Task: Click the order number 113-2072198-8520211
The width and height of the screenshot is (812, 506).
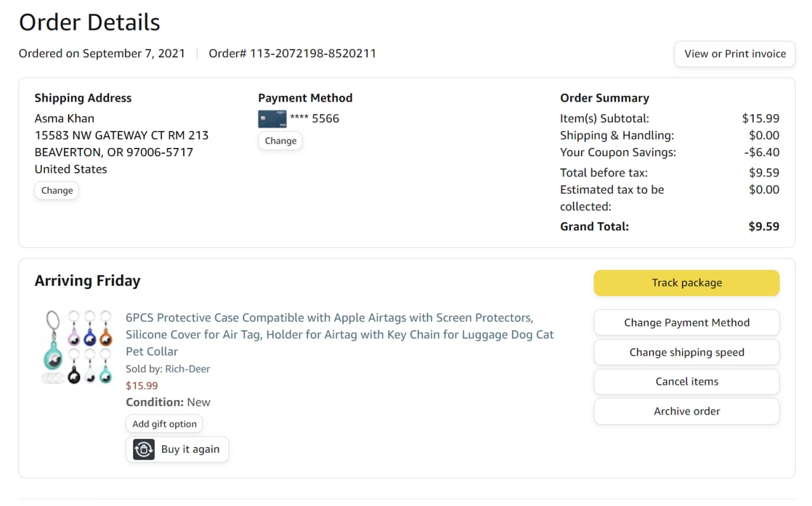Action: click(313, 54)
